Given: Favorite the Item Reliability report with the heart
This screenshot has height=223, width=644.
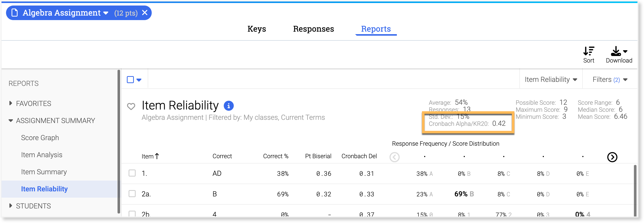Looking at the screenshot, I should coord(131,106).
